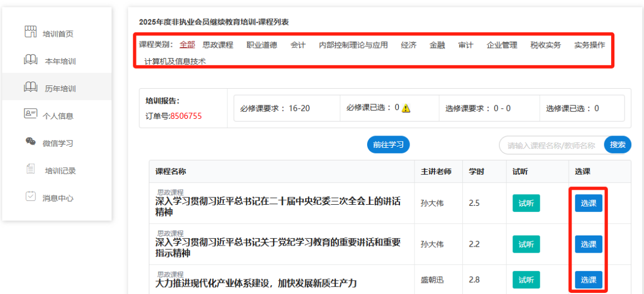Preview 试听 for the 盛朝迅 course
The width and height of the screenshot is (644, 294).
(526, 279)
